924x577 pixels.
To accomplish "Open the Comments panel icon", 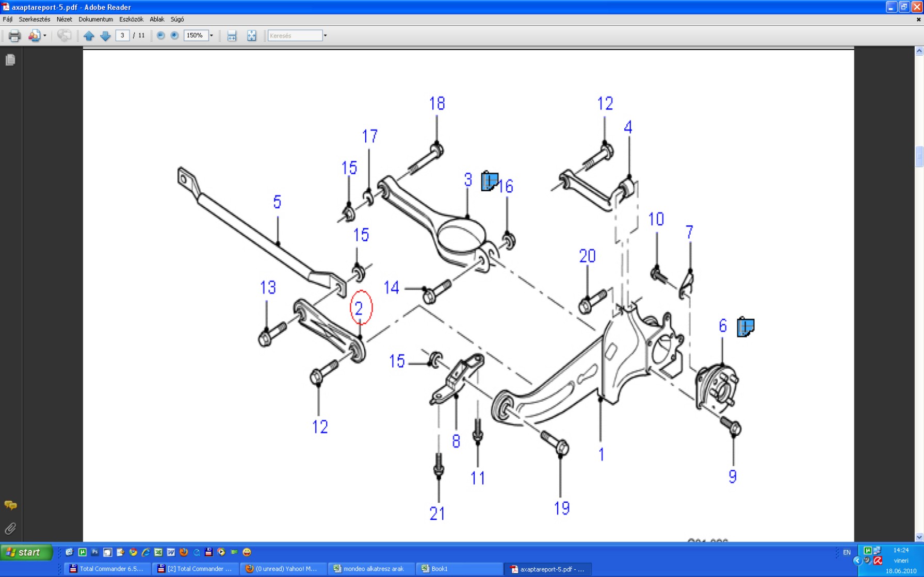I will 10,505.
